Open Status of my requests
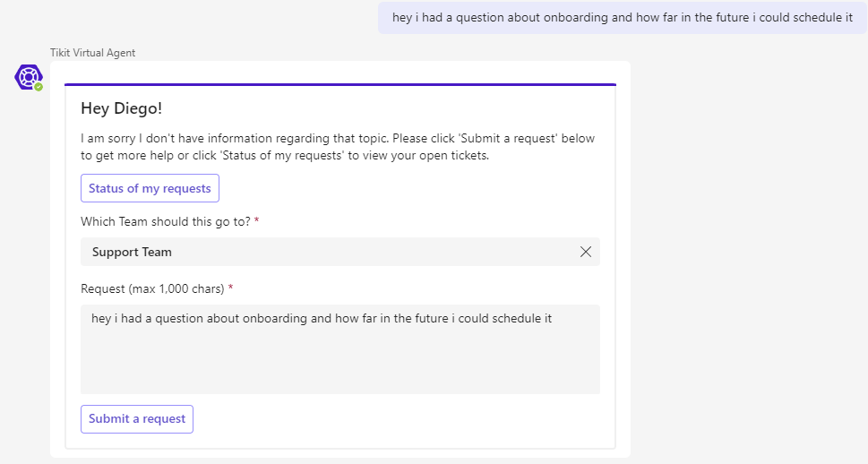The image size is (868, 464). point(150,188)
